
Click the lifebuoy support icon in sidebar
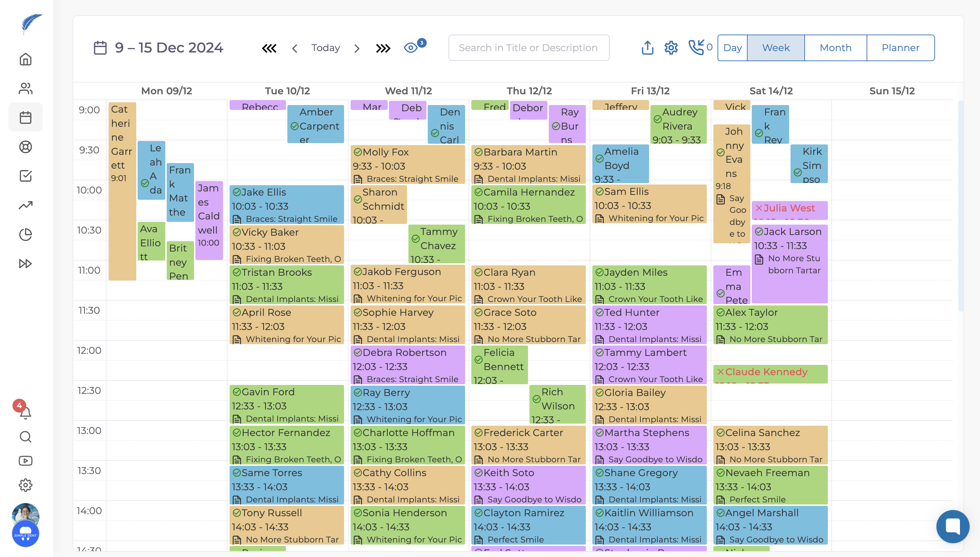tap(26, 147)
